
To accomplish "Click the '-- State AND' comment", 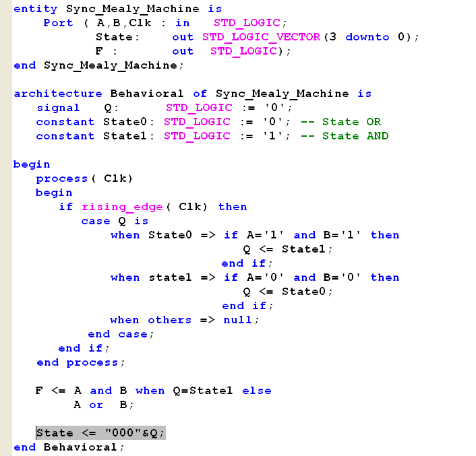I will point(345,136).
